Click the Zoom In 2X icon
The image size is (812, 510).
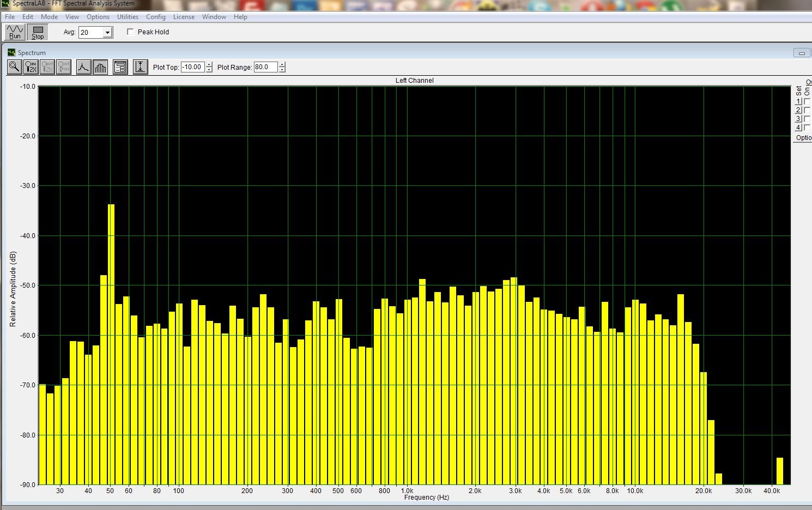(31, 67)
